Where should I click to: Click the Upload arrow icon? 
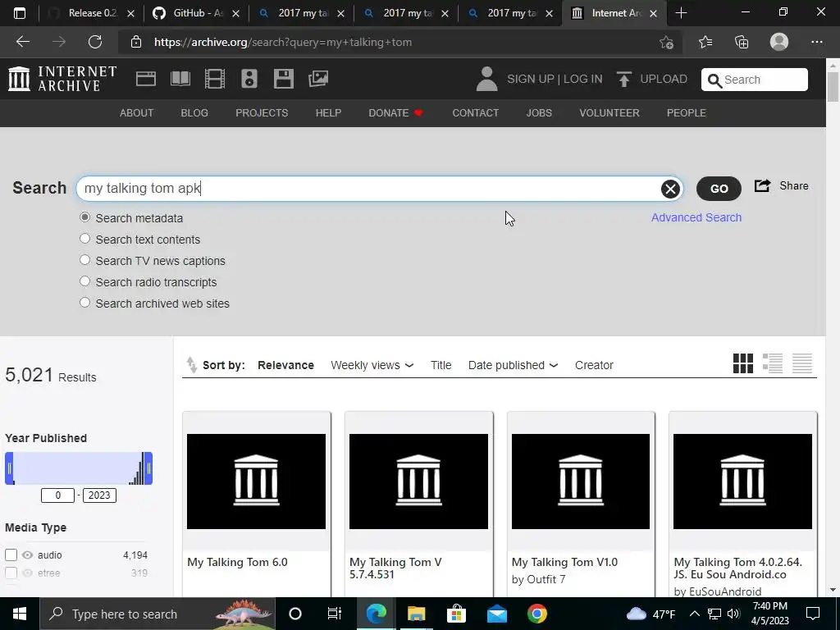coord(623,80)
